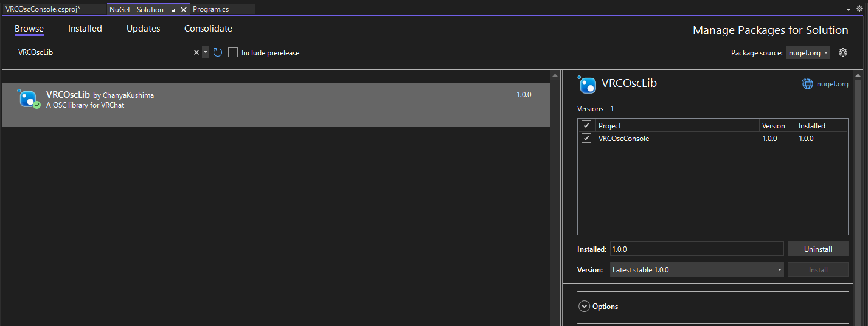Switch to the Installed tab
Image resolution: width=868 pixels, height=326 pixels.
point(85,29)
